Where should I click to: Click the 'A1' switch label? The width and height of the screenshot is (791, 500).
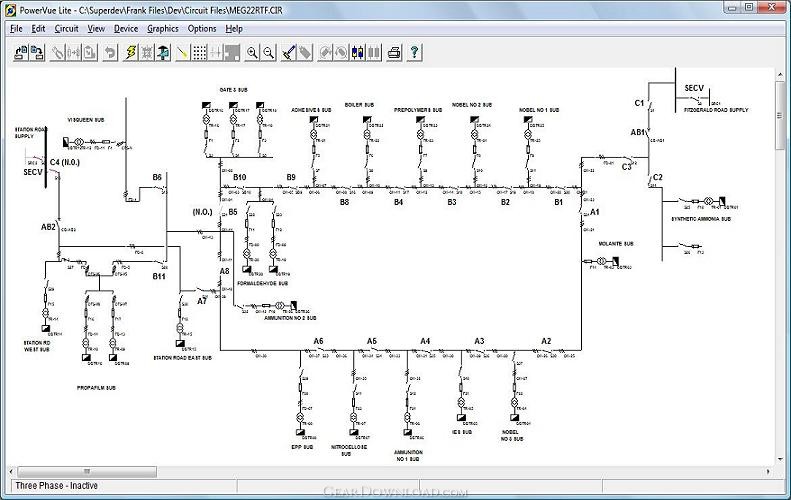click(x=595, y=212)
